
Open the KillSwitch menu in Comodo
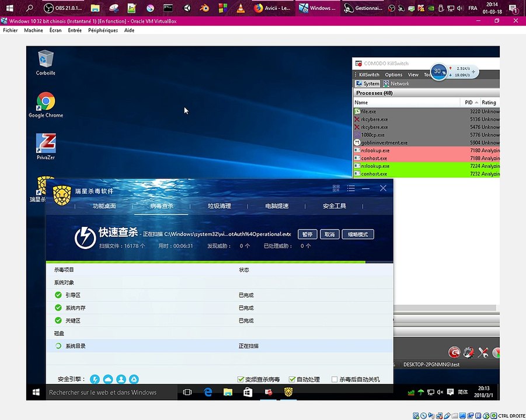[369, 75]
